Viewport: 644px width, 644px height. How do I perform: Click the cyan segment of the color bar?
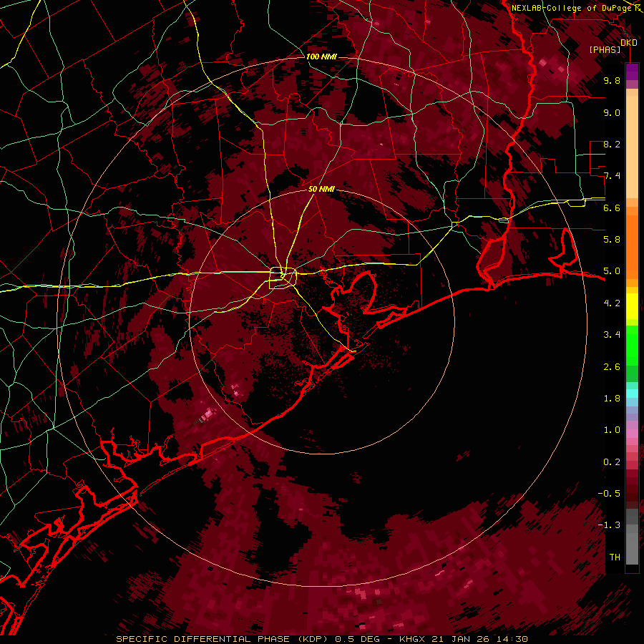632,394
